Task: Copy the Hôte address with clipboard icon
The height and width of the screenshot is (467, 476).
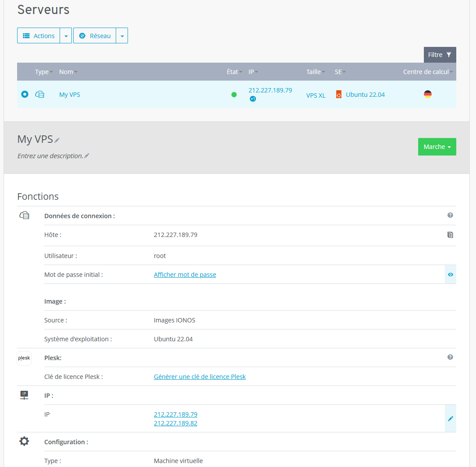Action: pos(450,234)
